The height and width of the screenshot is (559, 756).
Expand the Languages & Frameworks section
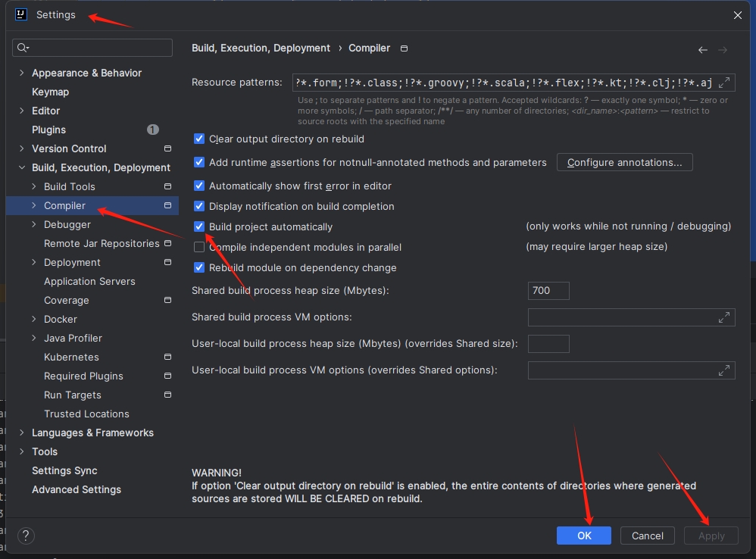click(x=21, y=433)
